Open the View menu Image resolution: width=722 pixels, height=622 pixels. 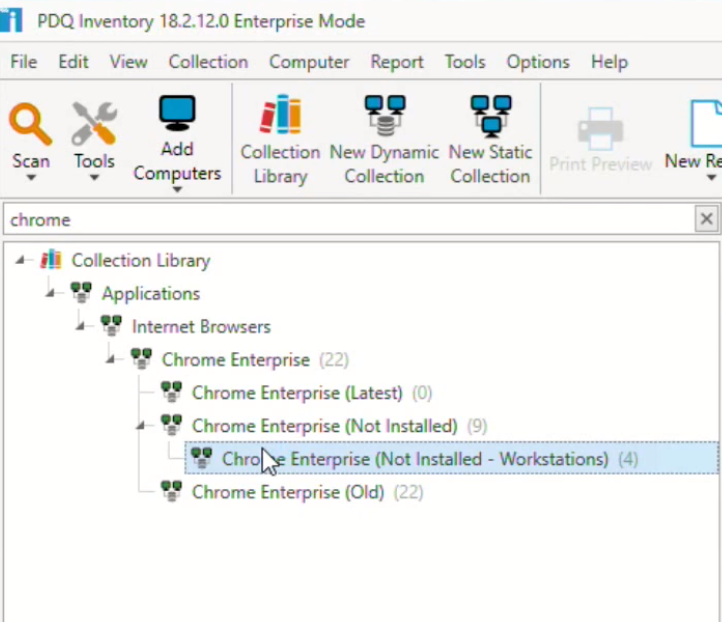(128, 62)
